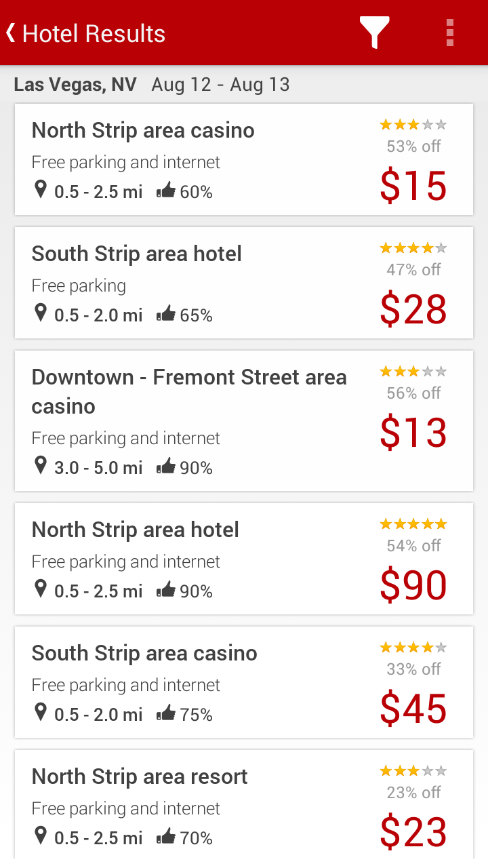Select the $45 South Strip casino price
Image resolution: width=488 pixels, height=868 pixels.
(x=413, y=709)
